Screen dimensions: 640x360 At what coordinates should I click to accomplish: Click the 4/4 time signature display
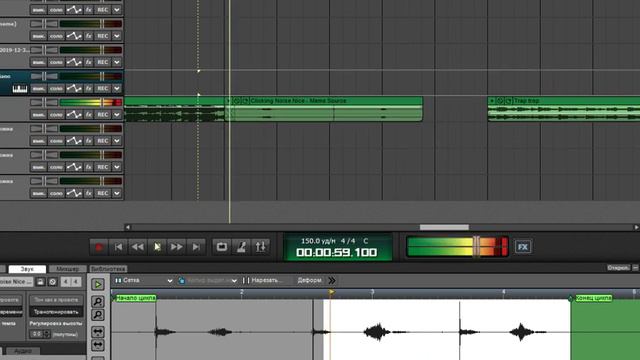(348, 241)
